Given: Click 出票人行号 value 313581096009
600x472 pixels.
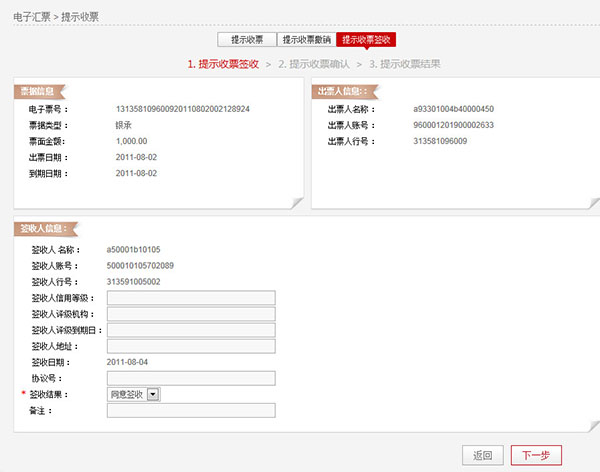Looking at the screenshot, I should 440,141.
